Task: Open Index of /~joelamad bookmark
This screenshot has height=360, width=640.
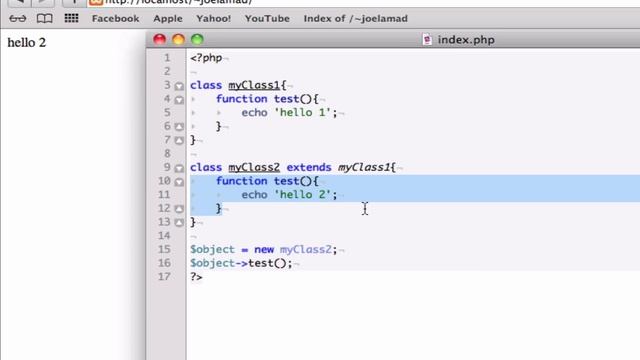Action: pos(356,19)
